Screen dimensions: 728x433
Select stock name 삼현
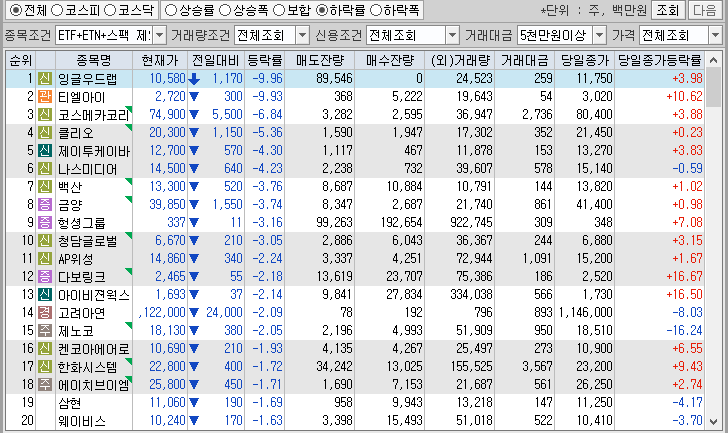(70, 403)
